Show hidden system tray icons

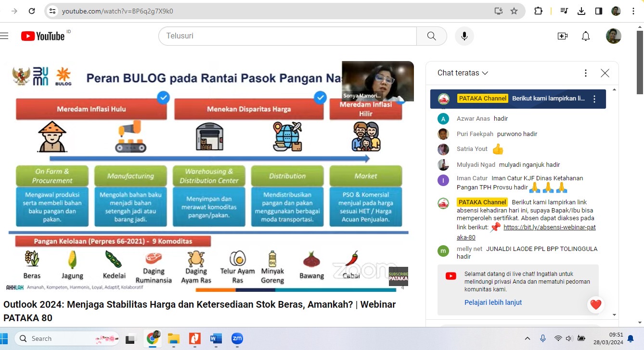(x=528, y=338)
